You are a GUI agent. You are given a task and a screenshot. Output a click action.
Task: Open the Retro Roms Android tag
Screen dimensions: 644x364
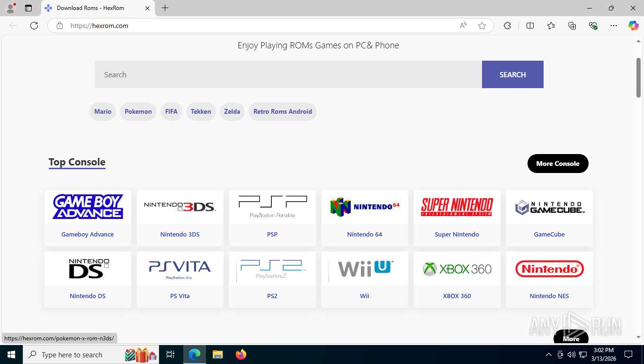pos(283,111)
